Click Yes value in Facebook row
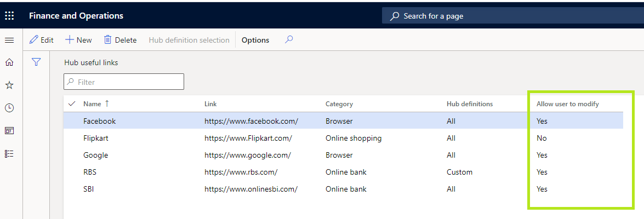 542,121
